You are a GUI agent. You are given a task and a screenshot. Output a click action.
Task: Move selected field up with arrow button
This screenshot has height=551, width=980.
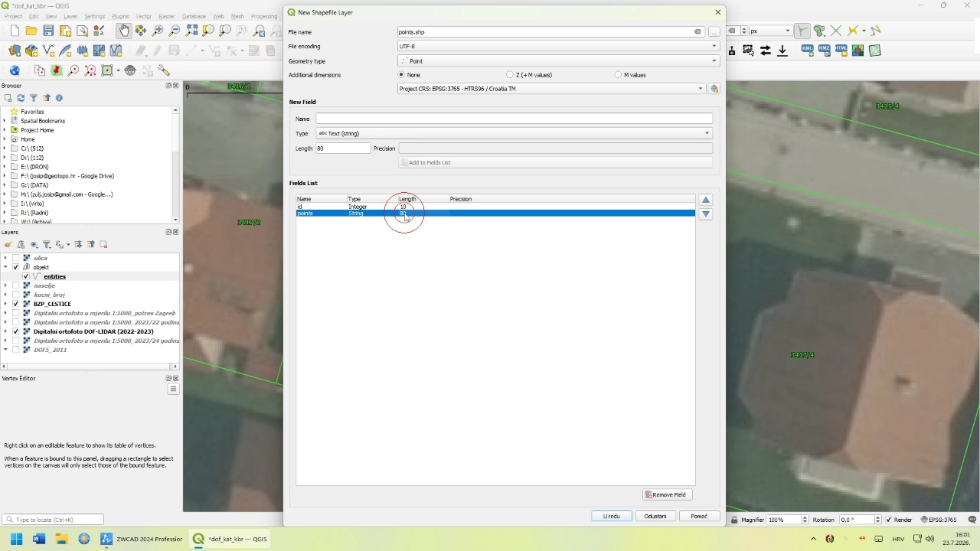coord(706,200)
